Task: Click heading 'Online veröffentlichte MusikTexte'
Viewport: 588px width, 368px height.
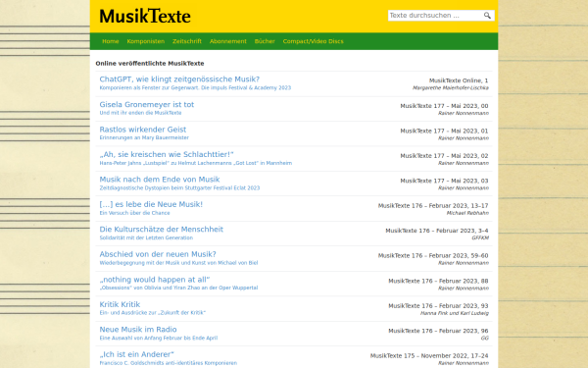Action: coord(150,64)
